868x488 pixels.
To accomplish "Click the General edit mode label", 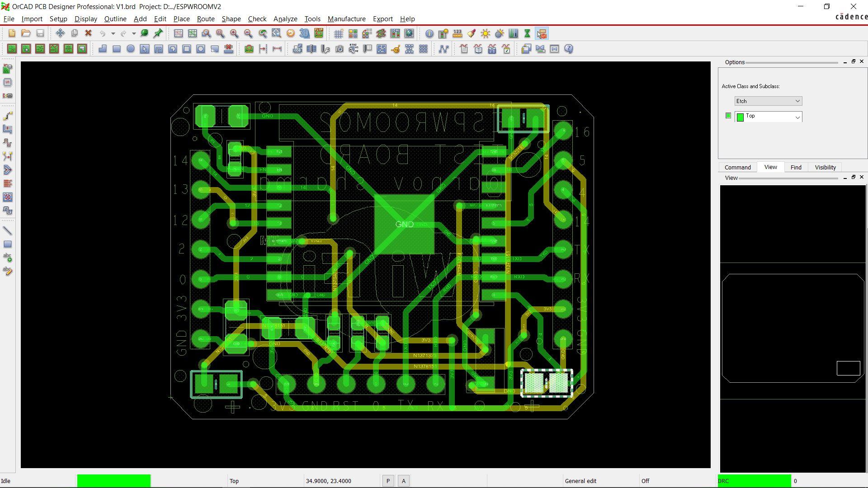I will click(580, 481).
